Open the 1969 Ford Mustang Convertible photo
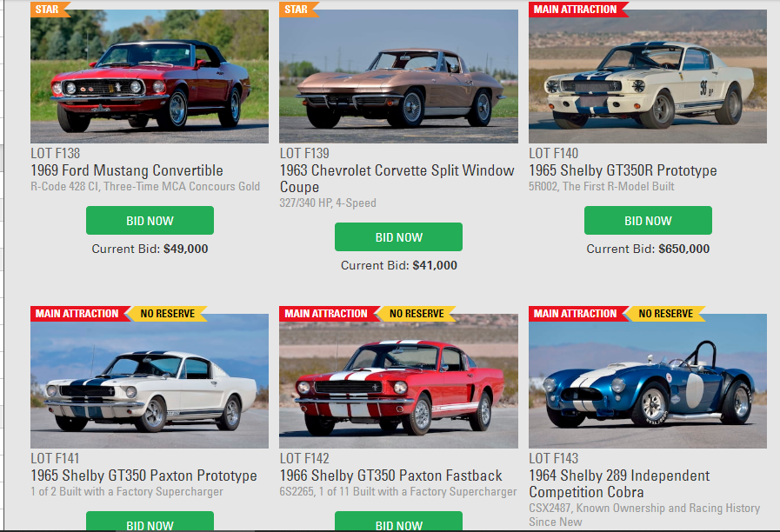The width and height of the screenshot is (780, 532). pyautogui.click(x=150, y=76)
